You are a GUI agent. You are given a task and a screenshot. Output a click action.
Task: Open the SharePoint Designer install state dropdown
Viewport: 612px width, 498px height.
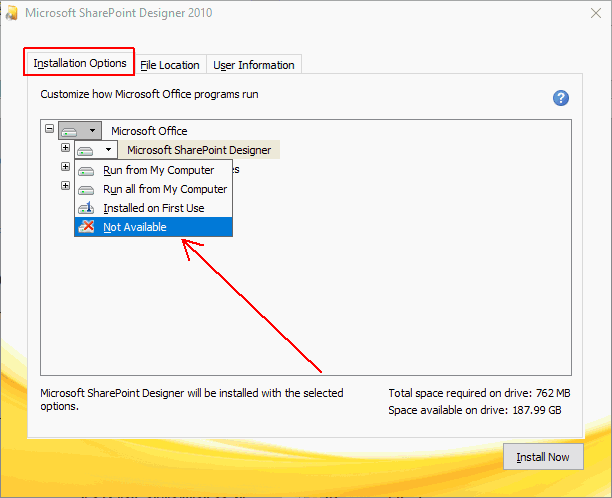[96, 149]
